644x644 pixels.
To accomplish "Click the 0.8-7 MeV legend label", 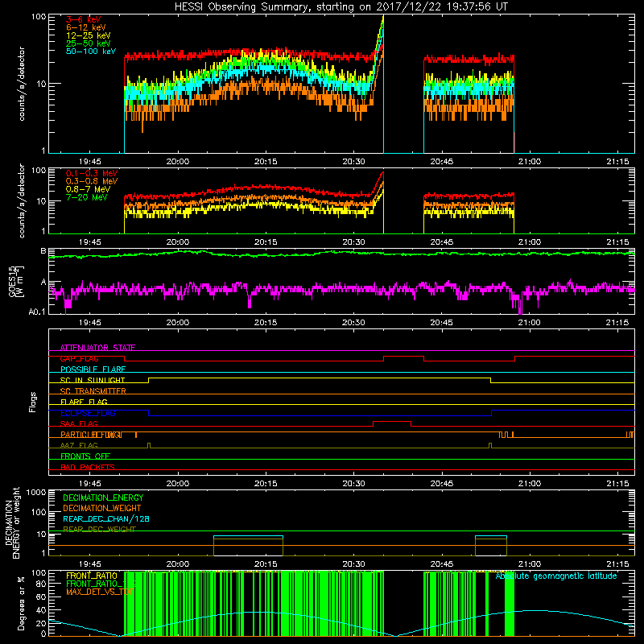I will pos(88,189).
